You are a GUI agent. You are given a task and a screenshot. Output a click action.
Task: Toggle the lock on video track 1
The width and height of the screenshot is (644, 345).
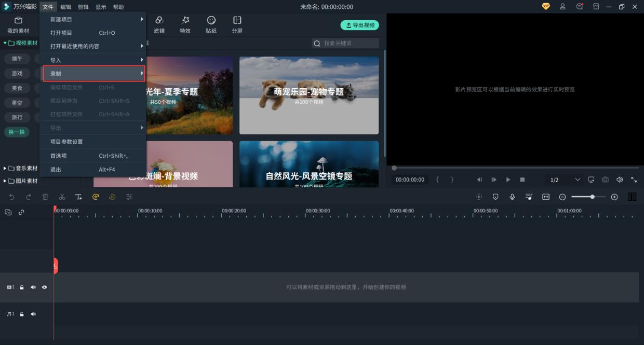point(22,287)
